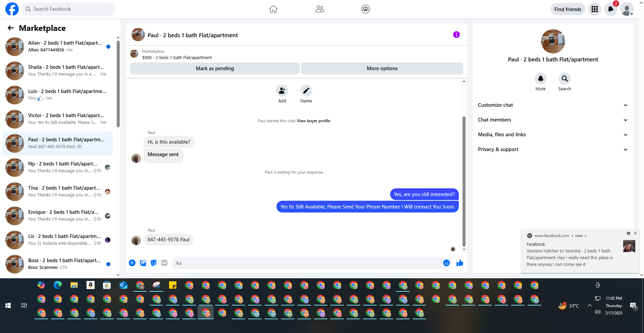Open the account profile avatar menu
This screenshot has width=644, height=333.
click(x=627, y=9)
